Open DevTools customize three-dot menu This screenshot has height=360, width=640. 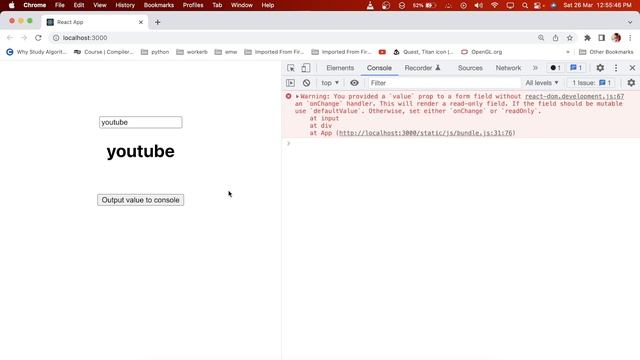click(x=616, y=68)
